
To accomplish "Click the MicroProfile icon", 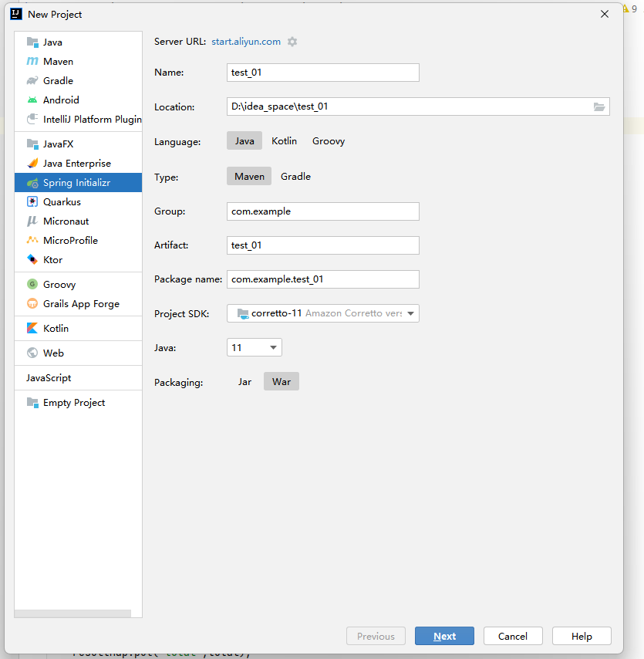I will coord(32,241).
